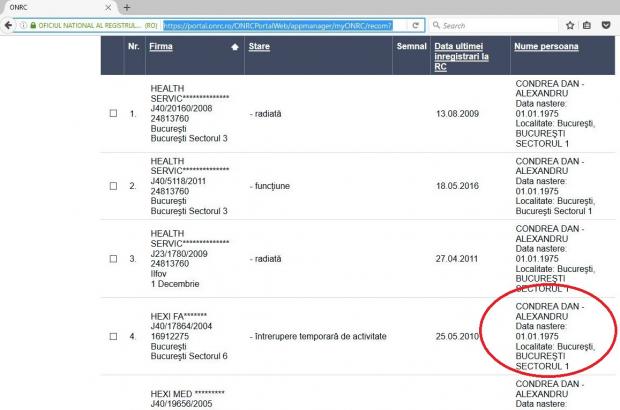This screenshot has height=410, width=620.
Task: Bookmark this page with the star icon
Action: coord(570,25)
